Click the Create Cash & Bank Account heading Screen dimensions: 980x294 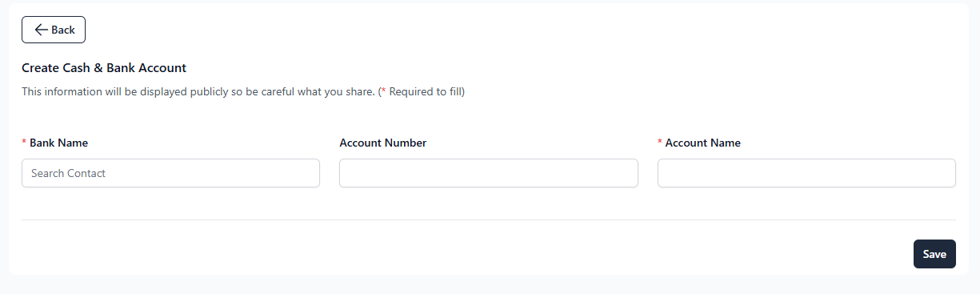coord(104,68)
